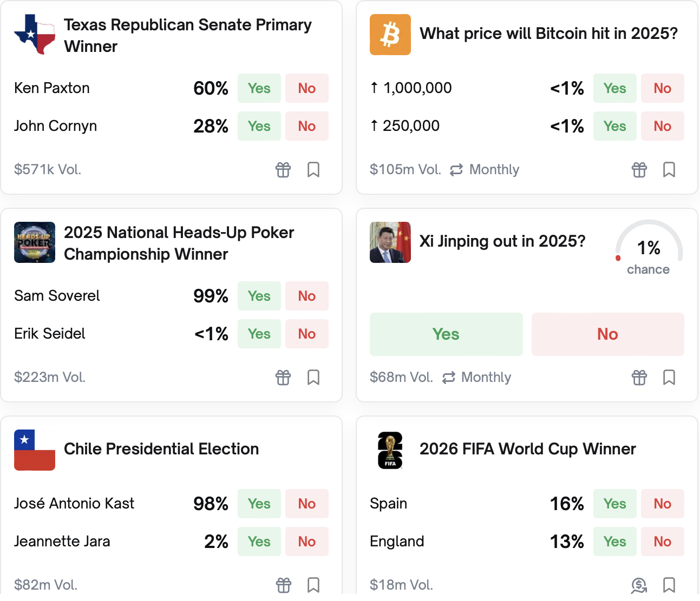Buy Yes for Spain World Cup winner

[x=614, y=504]
